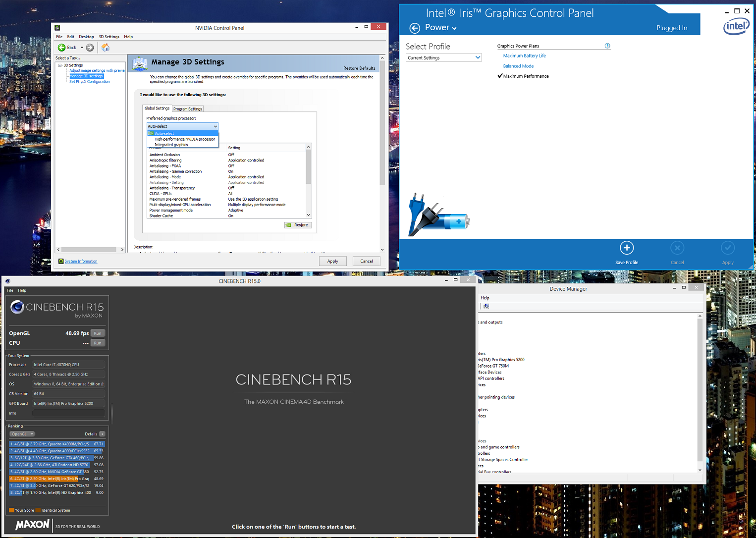Open the Preferred graphics processor combo box
The image size is (756, 538).
pyautogui.click(x=182, y=126)
